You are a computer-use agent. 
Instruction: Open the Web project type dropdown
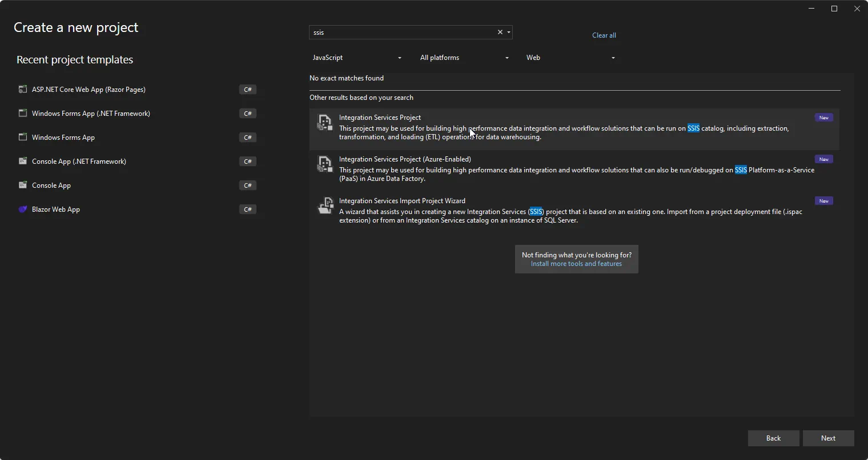click(x=570, y=58)
